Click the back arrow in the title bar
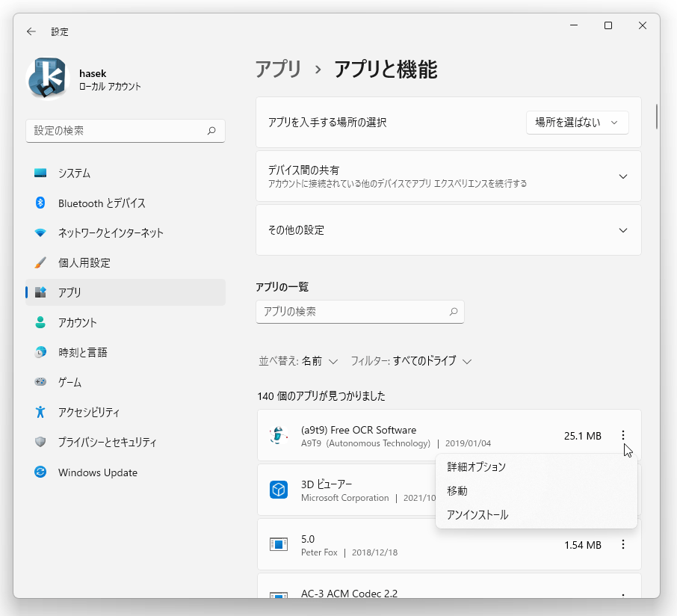The image size is (677, 616). tap(31, 31)
